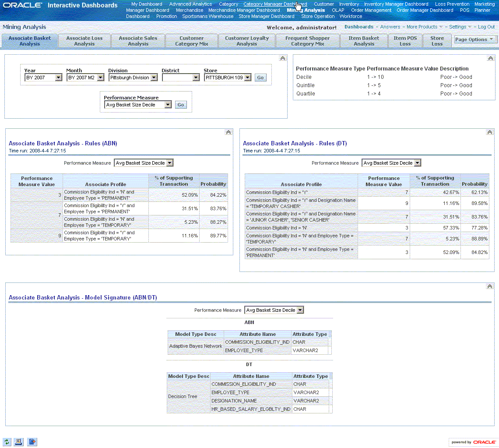Viewport: 499px width, 448px height.
Task: Switch to the Associate Loss Analysis tab
Action: click(x=84, y=41)
